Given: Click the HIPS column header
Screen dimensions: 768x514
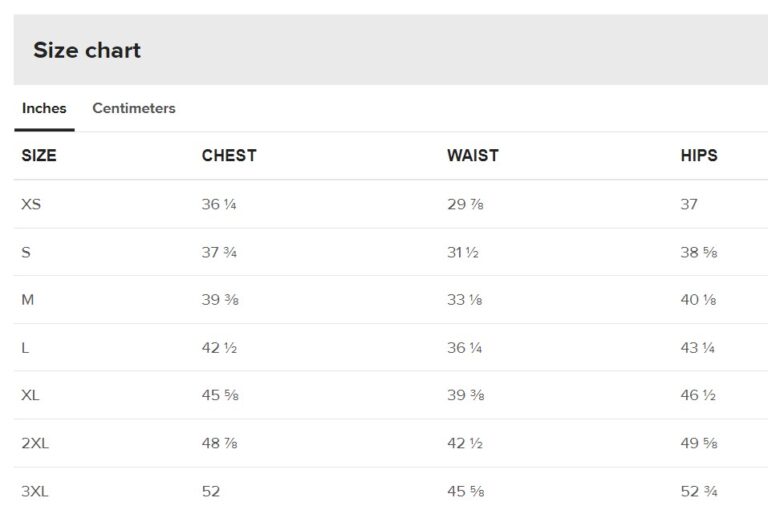Looking at the screenshot, I should (699, 156).
